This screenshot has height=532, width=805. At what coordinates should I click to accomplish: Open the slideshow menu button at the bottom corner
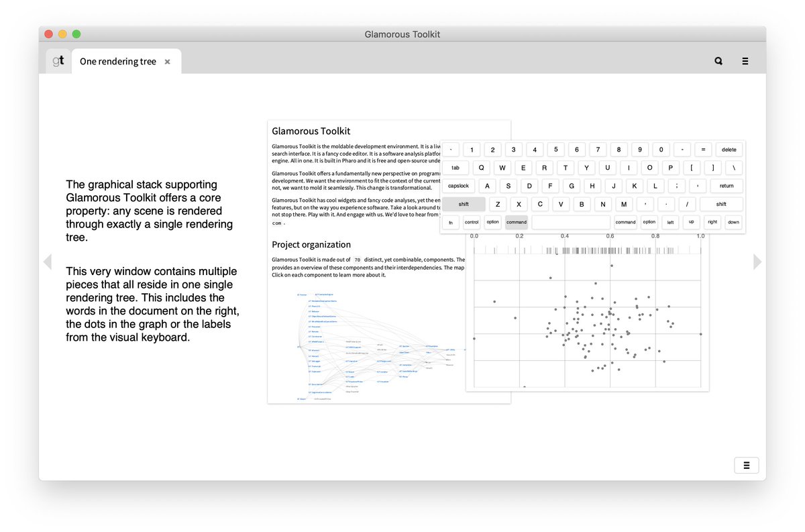[x=747, y=466]
